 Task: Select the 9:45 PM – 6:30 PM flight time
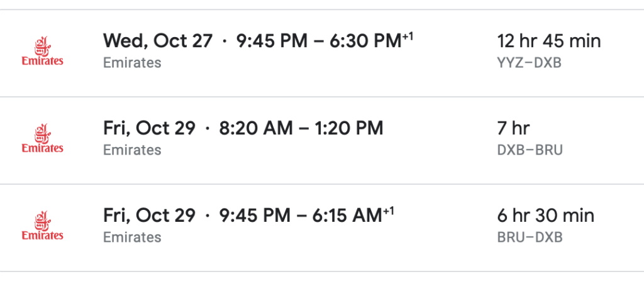[318, 41]
